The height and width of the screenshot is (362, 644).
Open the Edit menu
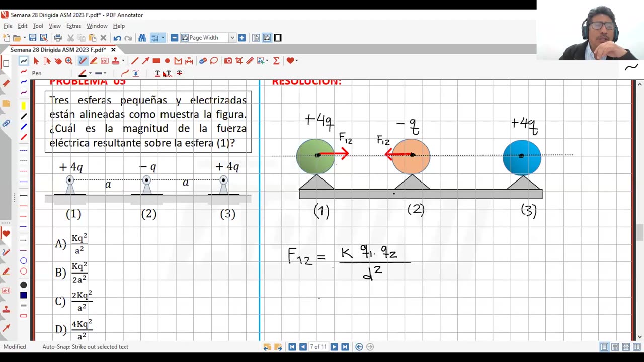[x=23, y=26]
